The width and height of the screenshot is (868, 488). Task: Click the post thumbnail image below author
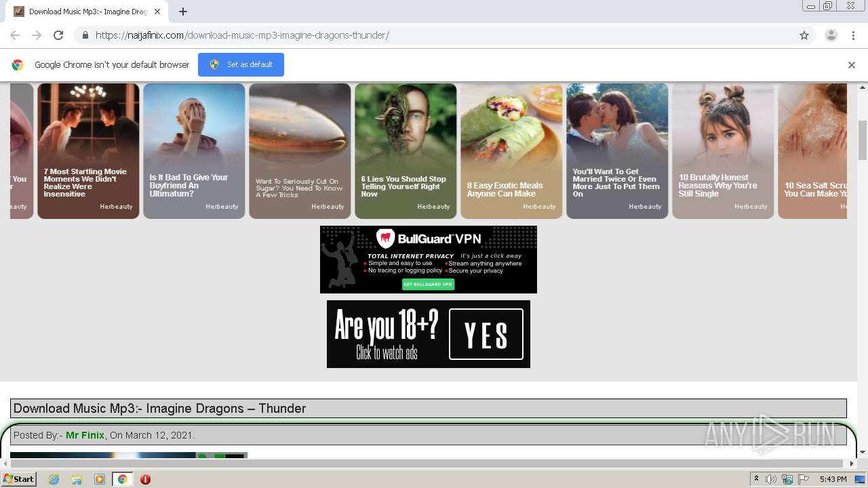[129, 455]
